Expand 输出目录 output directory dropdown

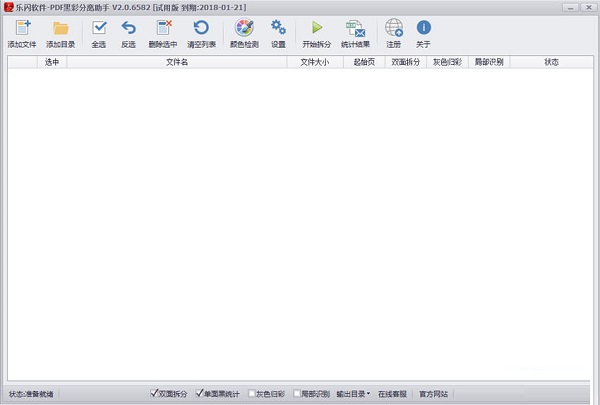pos(353,394)
